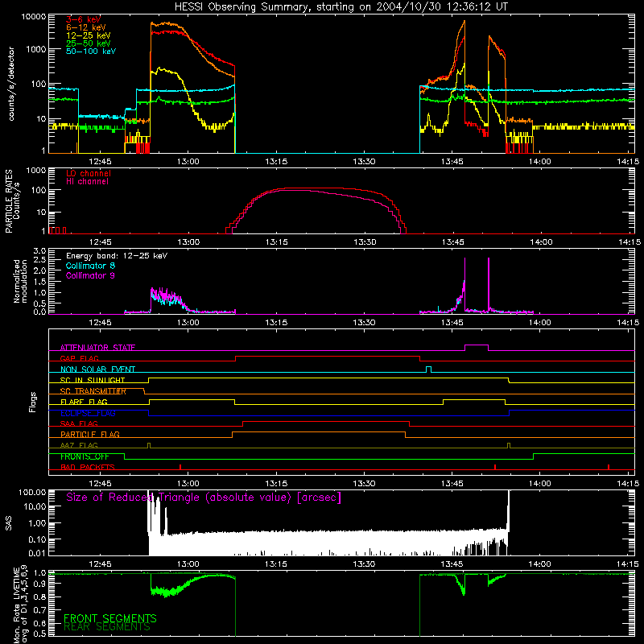Click the Flags y-axis label
Image resolution: width=644 pixels, height=644 pixels.
pyautogui.click(x=33, y=402)
